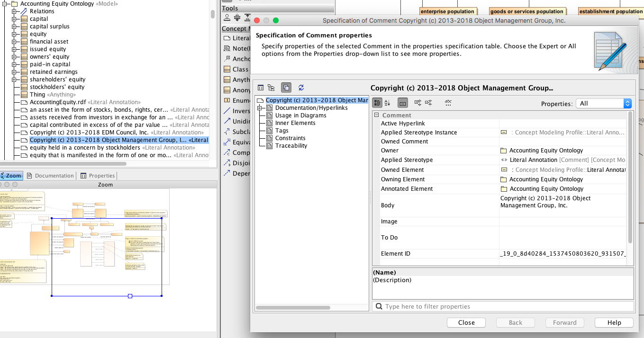Collapse the Comment property group
644x338 pixels.
376,115
